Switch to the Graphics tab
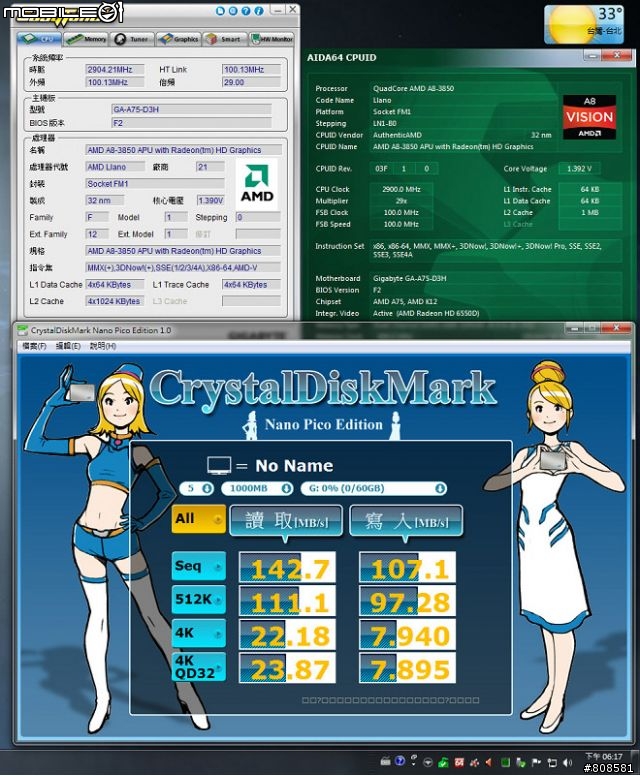640x776 pixels. click(179, 39)
